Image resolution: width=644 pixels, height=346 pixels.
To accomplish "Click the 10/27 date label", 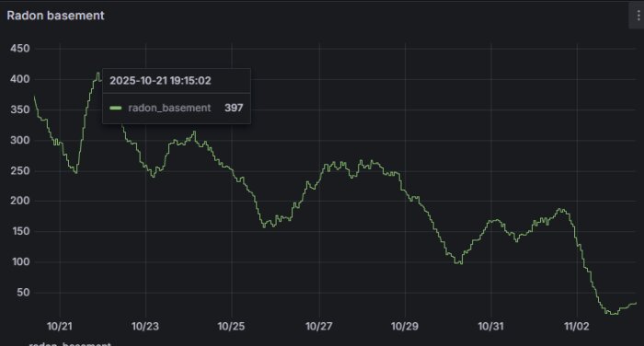I will click(x=318, y=327).
